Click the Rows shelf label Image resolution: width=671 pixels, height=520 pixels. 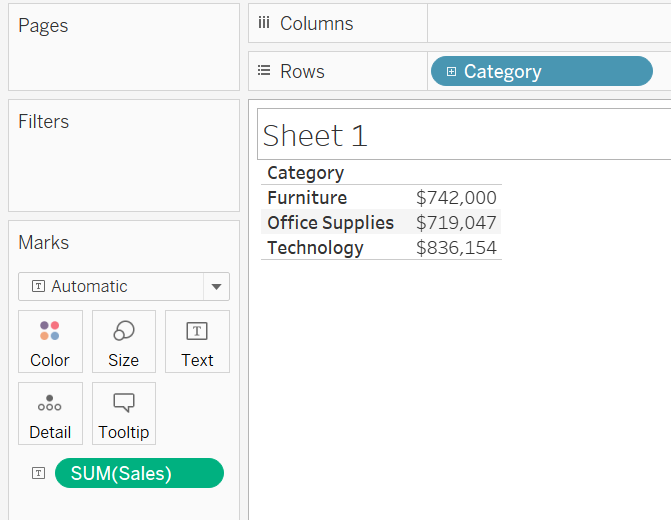302,71
